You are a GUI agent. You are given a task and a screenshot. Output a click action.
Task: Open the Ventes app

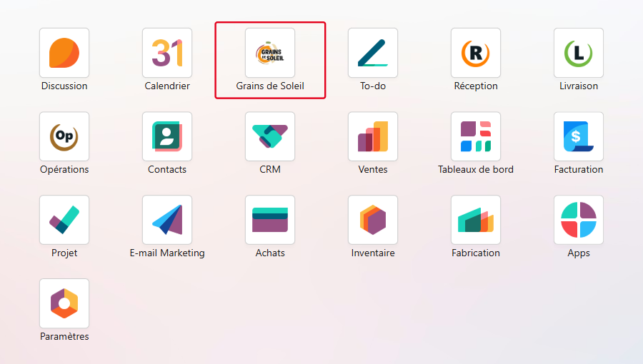coord(373,136)
